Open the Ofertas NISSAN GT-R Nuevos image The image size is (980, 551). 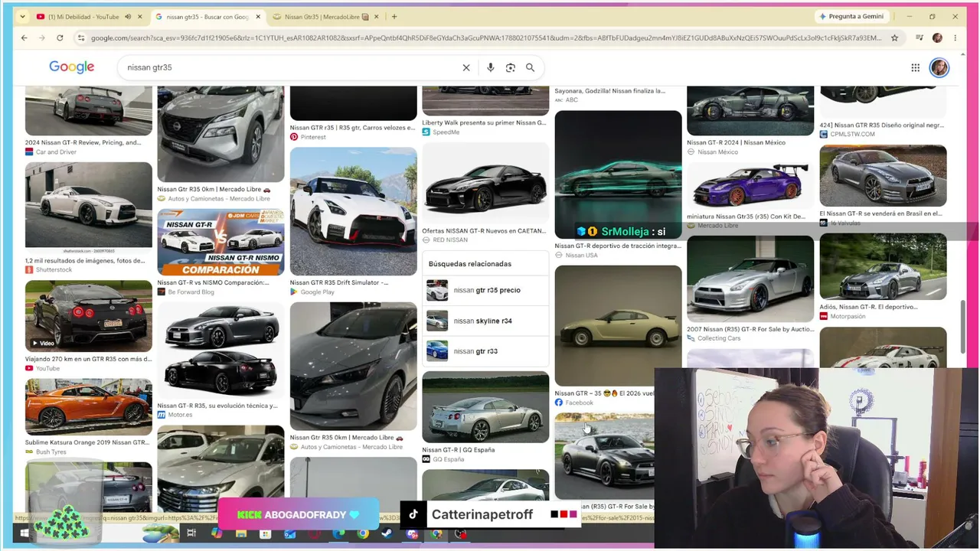485,184
